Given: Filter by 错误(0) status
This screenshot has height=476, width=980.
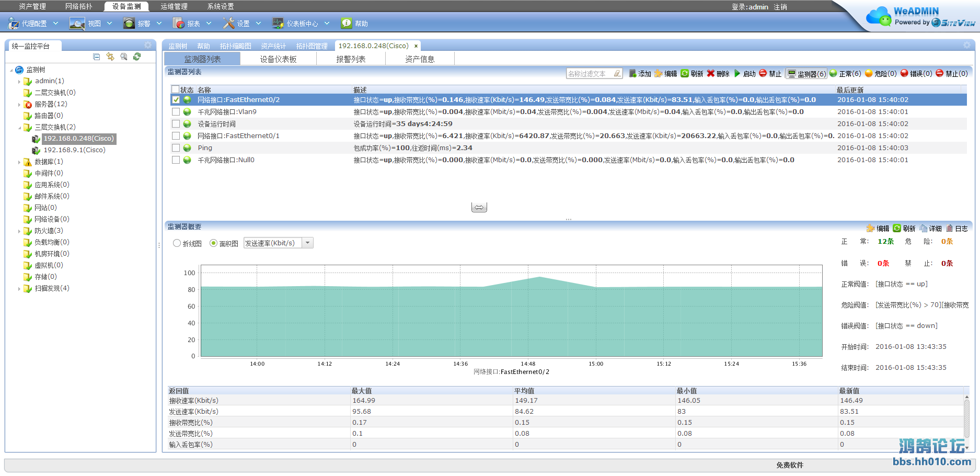Looking at the screenshot, I should pos(916,74).
